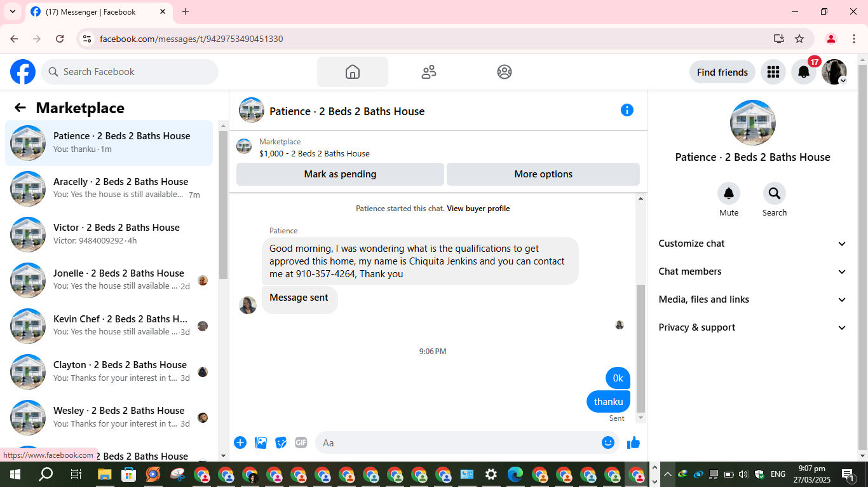Click the $1,000 Marketplace listing thumbnail
The image size is (868, 487).
click(x=244, y=147)
